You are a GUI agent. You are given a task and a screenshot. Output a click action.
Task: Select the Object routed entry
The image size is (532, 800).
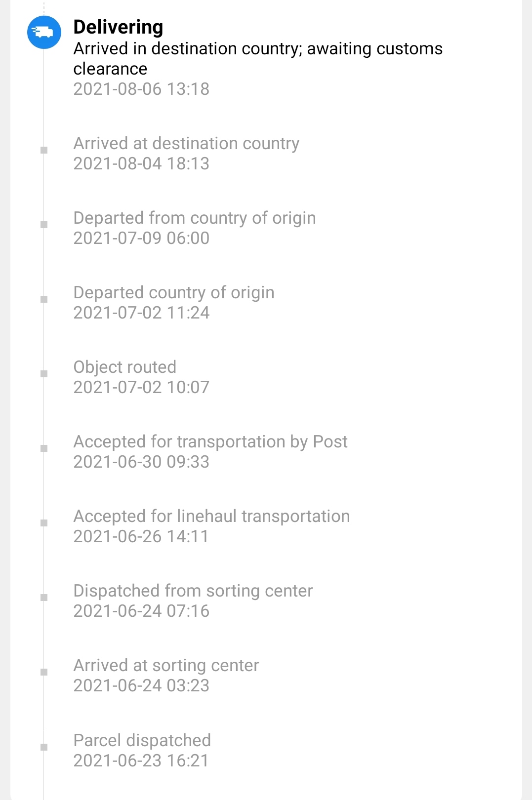(x=141, y=377)
